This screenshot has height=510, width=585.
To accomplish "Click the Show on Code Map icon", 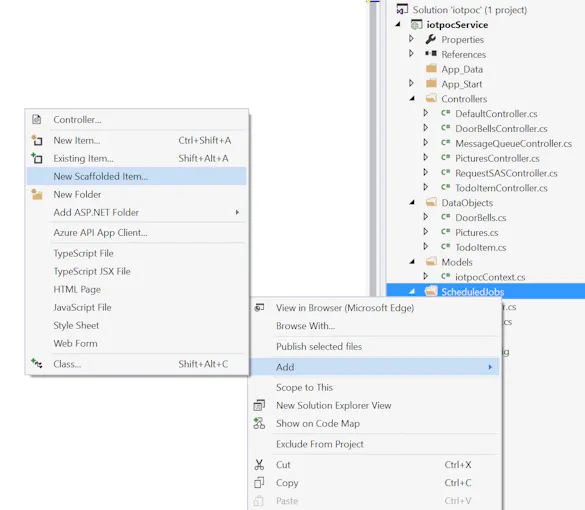I will [x=259, y=423].
